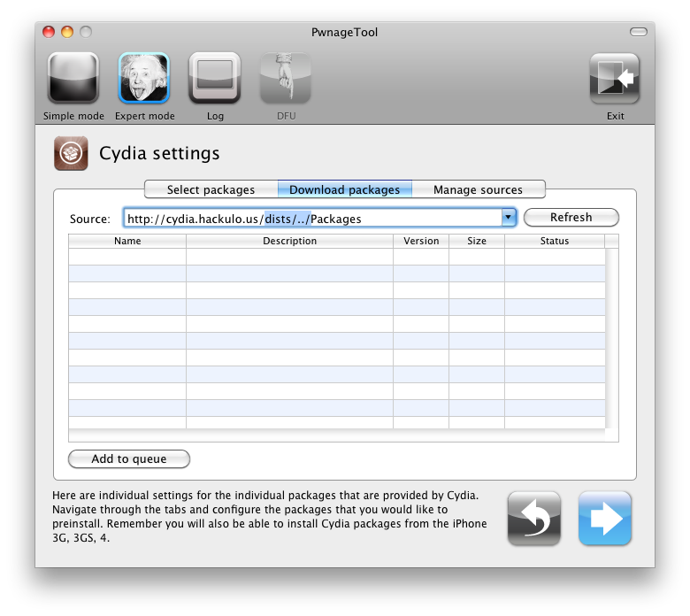
Task: Sort by the Version column header
Action: coord(421,241)
